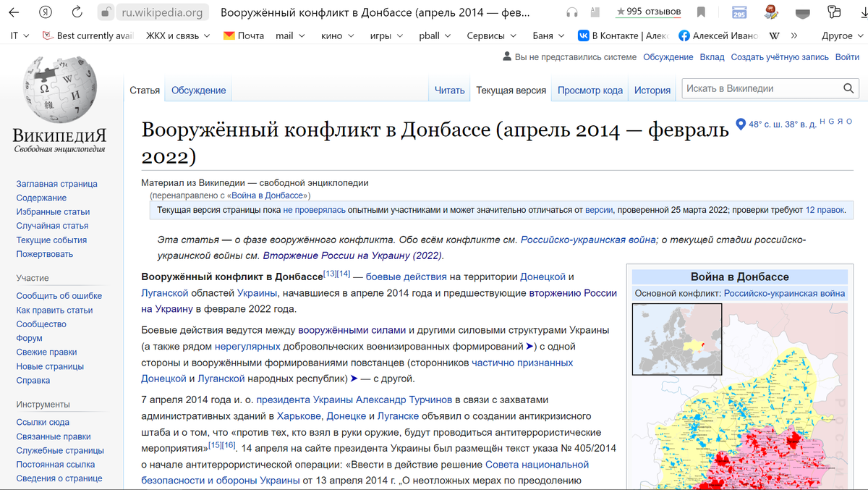Screen dimensions: 868x490
Task: Open 'Вторжение России на Украину (2022)' link
Action: [x=352, y=255]
